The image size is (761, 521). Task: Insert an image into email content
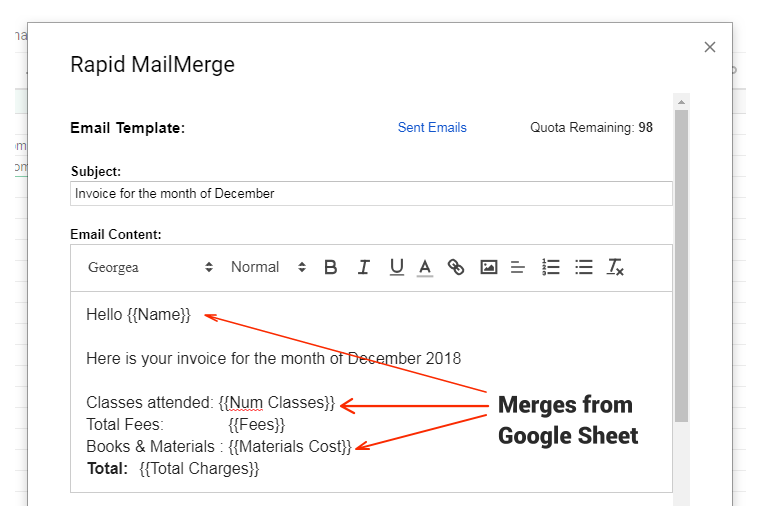[x=488, y=267]
